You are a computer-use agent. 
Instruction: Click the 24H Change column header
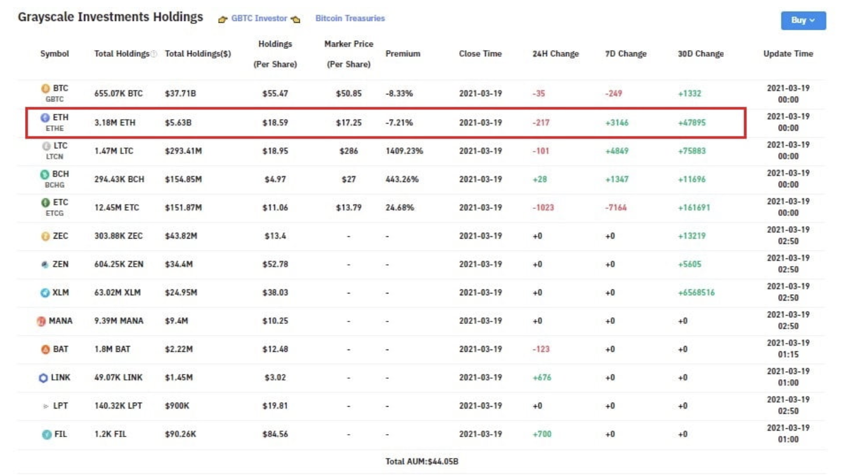[555, 54]
